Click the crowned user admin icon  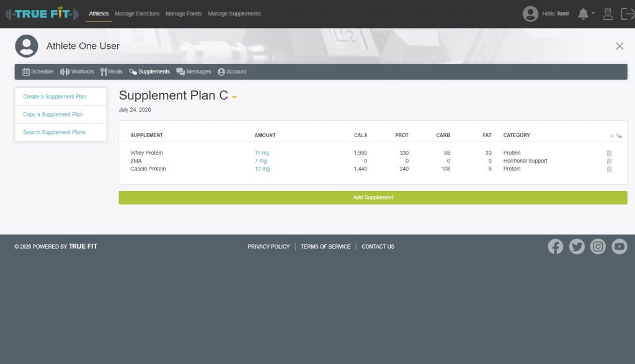(608, 14)
